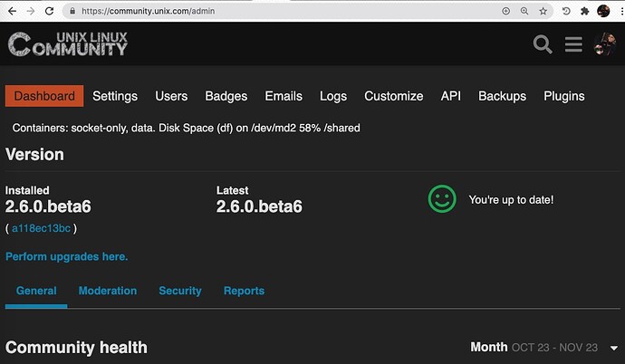Open the a118ec13bc commit link

point(41,228)
